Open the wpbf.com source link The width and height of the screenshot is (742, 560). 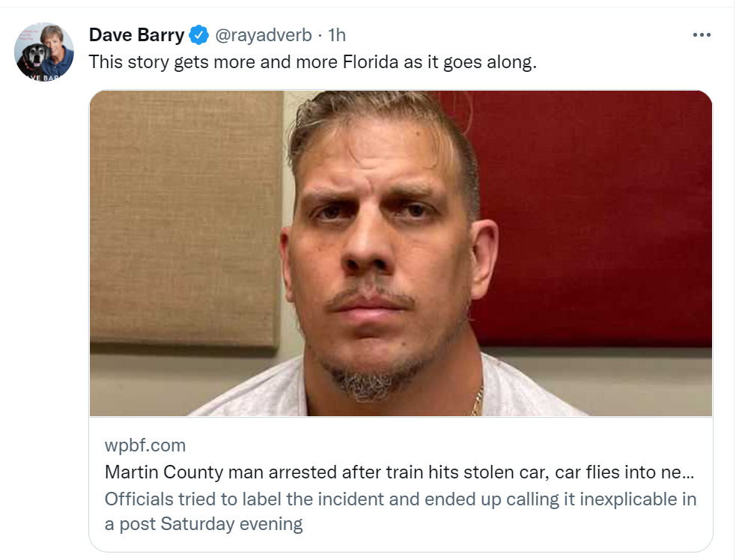(x=144, y=445)
